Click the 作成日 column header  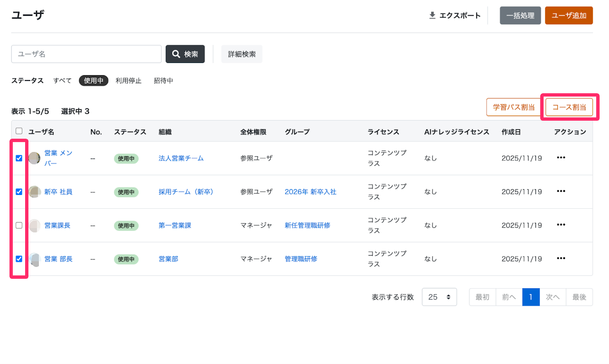tap(511, 132)
